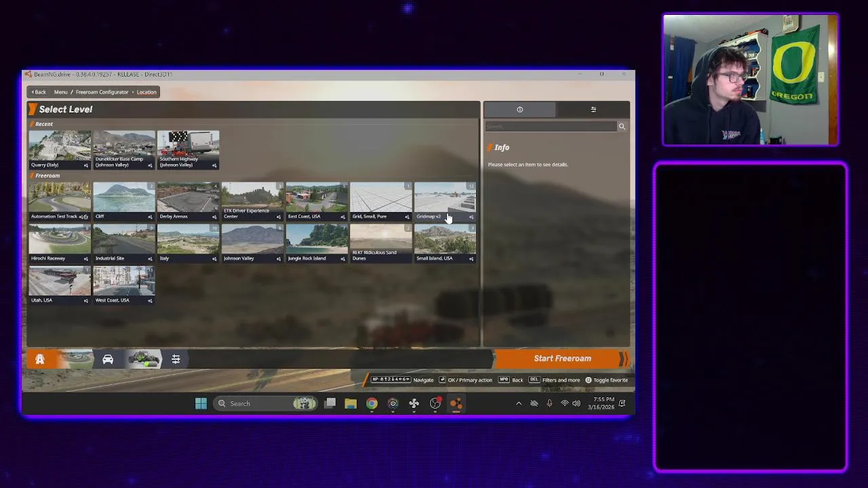Screen dimensions: 868x488
Task: Focus the level search input field
Action: 551,127
